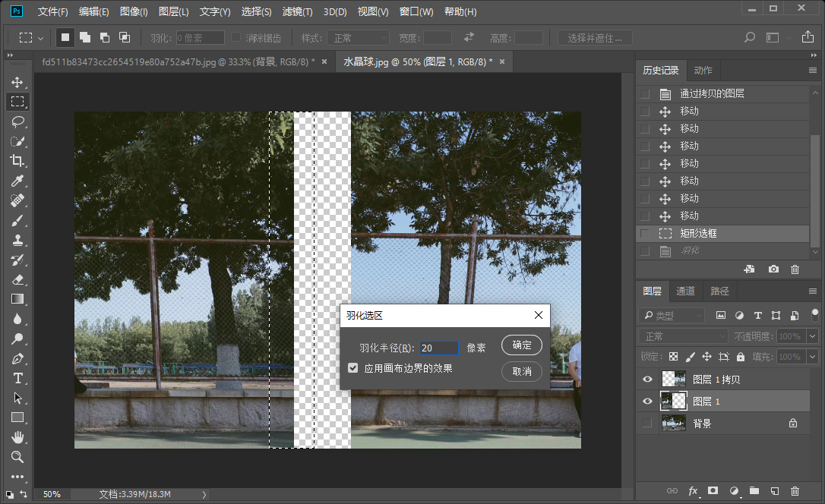Click the 羽化半径 input field

tap(439, 348)
